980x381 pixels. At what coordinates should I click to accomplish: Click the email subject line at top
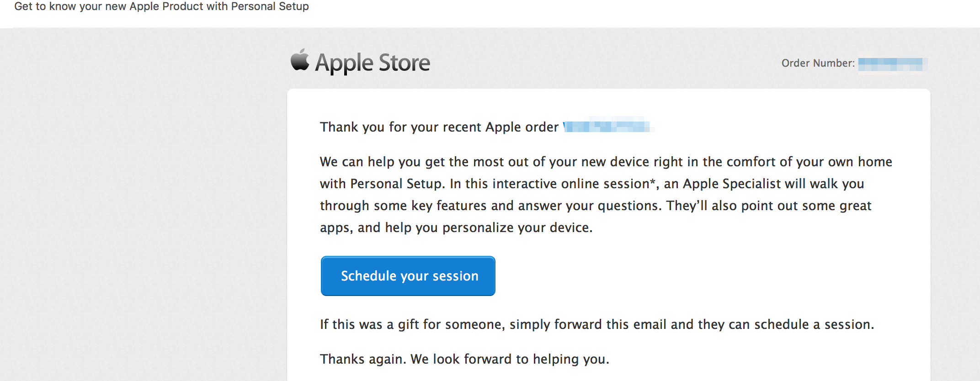pyautogui.click(x=161, y=6)
